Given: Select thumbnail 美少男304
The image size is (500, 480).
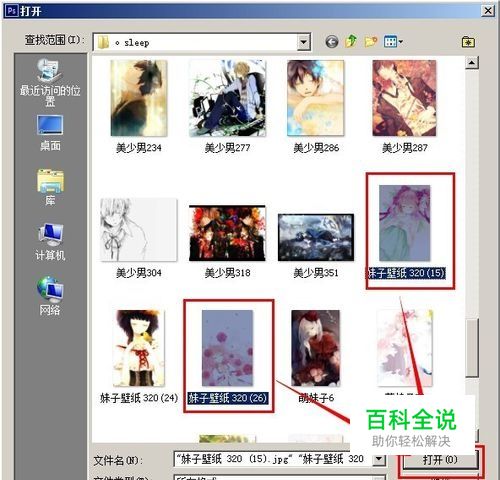Looking at the screenshot, I should pyautogui.click(x=139, y=230).
